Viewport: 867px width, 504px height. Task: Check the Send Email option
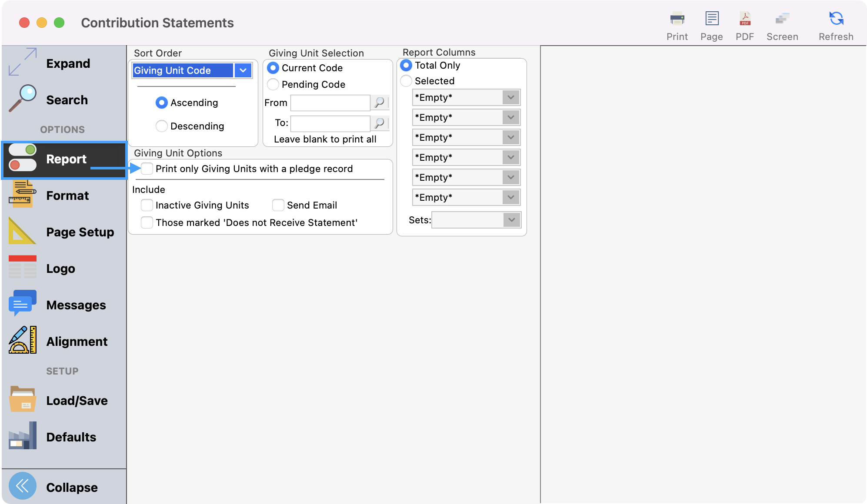coord(278,205)
